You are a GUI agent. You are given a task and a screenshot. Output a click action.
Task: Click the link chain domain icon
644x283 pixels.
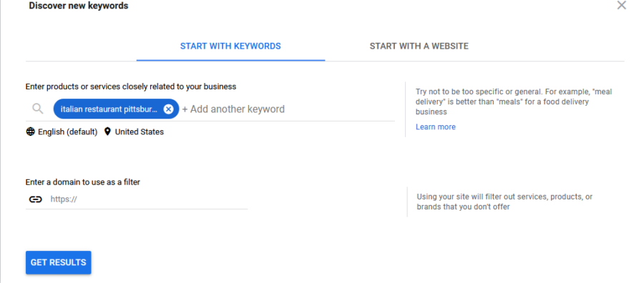36,199
